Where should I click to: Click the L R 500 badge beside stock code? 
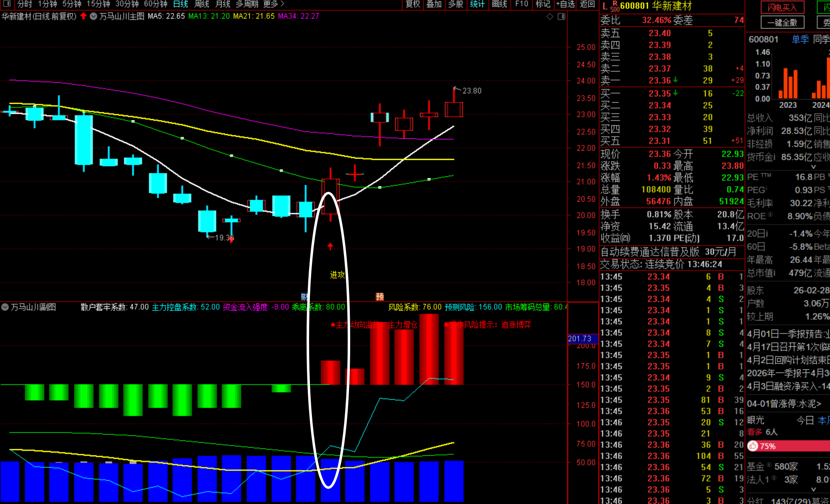click(x=610, y=6)
